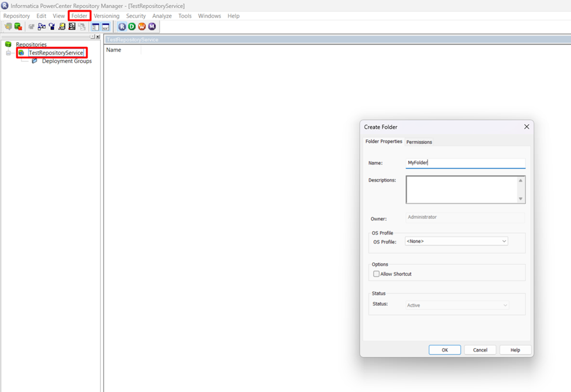
Task: Open the Folder menu
Action: click(x=79, y=16)
